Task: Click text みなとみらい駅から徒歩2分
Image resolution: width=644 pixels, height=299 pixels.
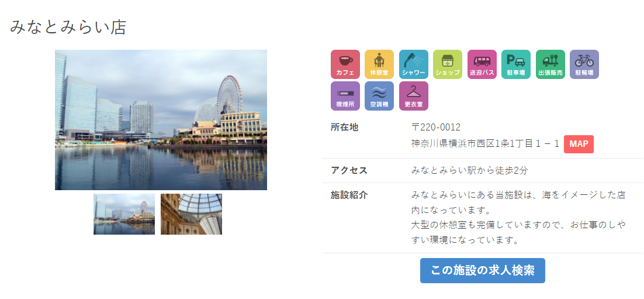Action: pos(469,170)
